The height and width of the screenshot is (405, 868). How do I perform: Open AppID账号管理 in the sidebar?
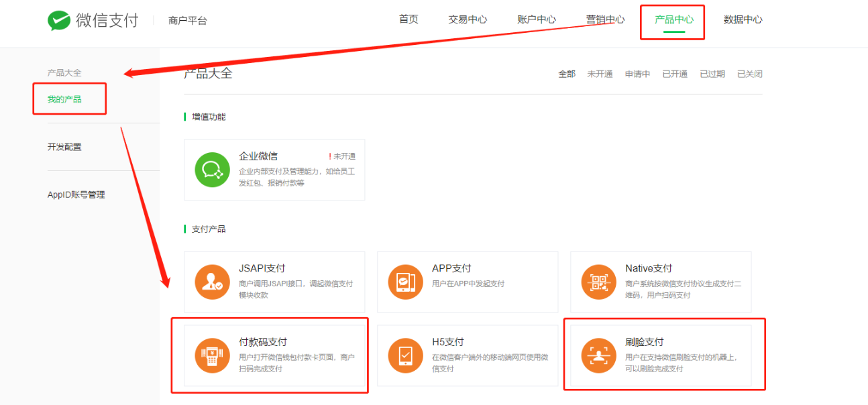click(76, 195)
